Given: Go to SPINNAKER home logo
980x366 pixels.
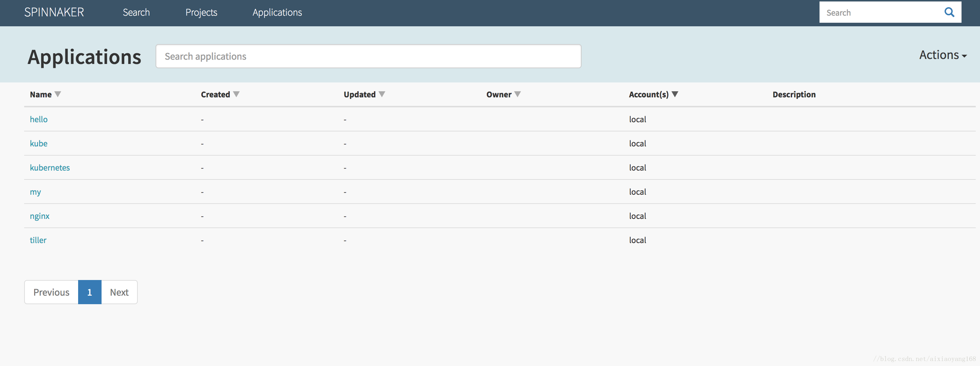Looking at the screenshot, I should (54, 12).
